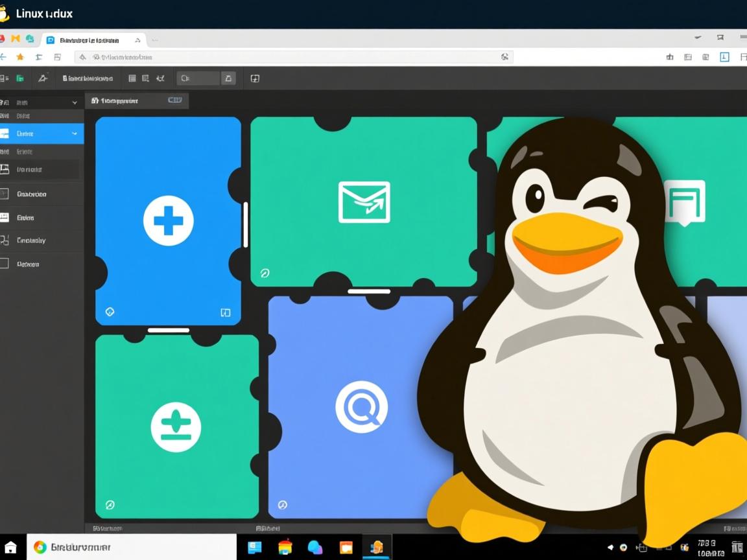Open the dropdown on the blue sidebar item
Image resolution: width=747 pixels, height=560 pixels.
point(74,134)
